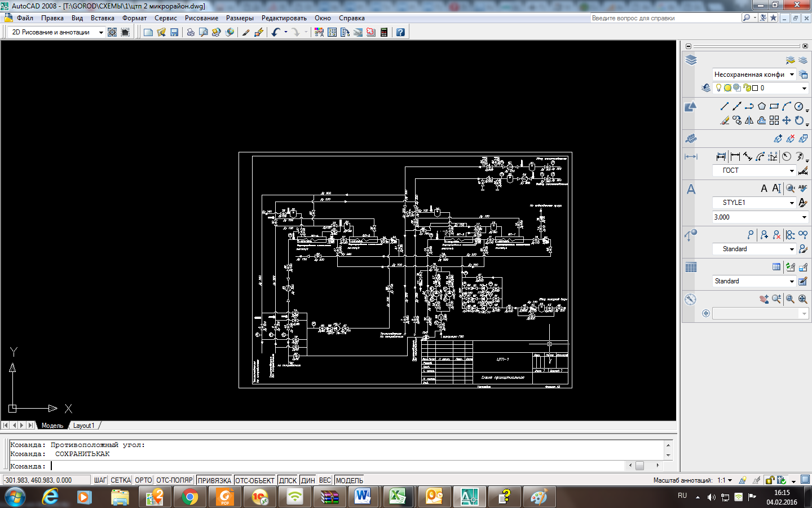Open the Формат menu
The image size is (812, 508).
tap(135, 18)
